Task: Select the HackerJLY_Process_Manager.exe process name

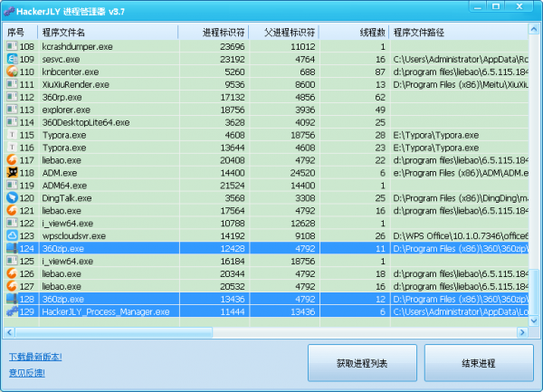Action: click(x=106, y=311)
